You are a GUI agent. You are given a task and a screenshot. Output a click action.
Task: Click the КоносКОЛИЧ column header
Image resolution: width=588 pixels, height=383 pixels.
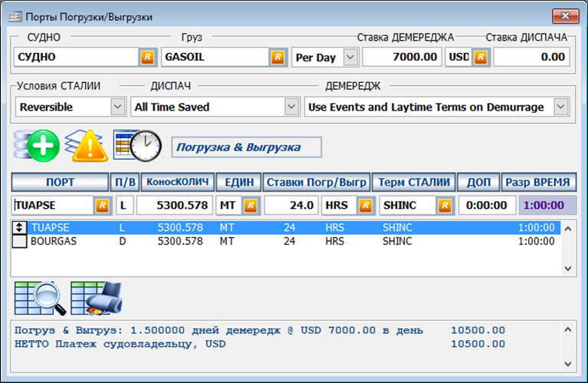[177, 182]
